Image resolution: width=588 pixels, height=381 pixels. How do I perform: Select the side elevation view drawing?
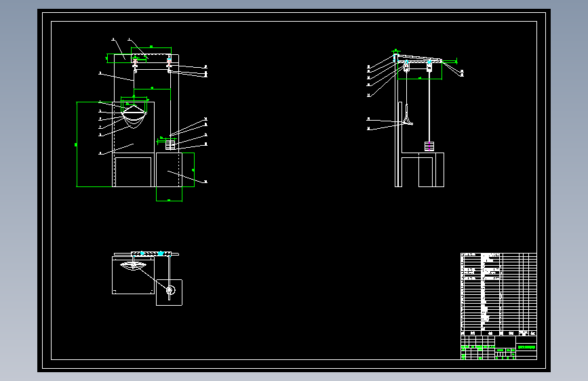(x=415, y=118)
